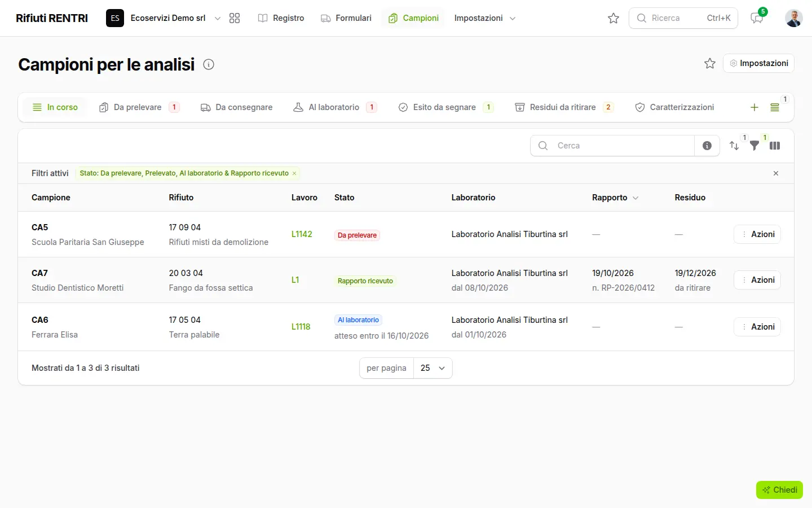
Task: Open the sort arrows control
Action: click(734, 146)
